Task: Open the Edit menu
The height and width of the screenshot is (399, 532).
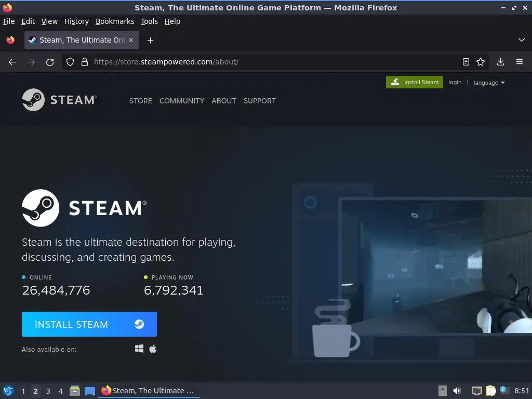Action: (x=28, y=21)
